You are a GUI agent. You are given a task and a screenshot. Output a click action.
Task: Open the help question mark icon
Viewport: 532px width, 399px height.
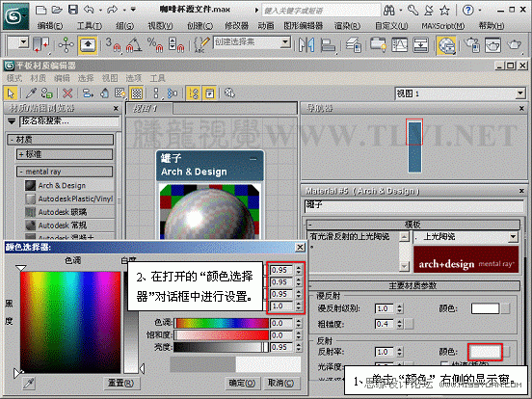point(467,11)
